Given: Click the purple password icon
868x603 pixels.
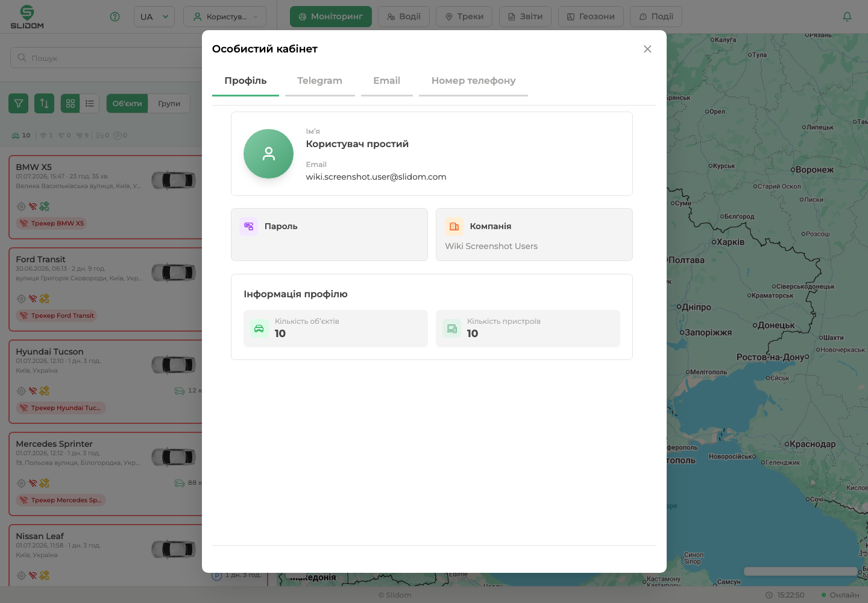Looking at the screenshot, I should 248,226.
